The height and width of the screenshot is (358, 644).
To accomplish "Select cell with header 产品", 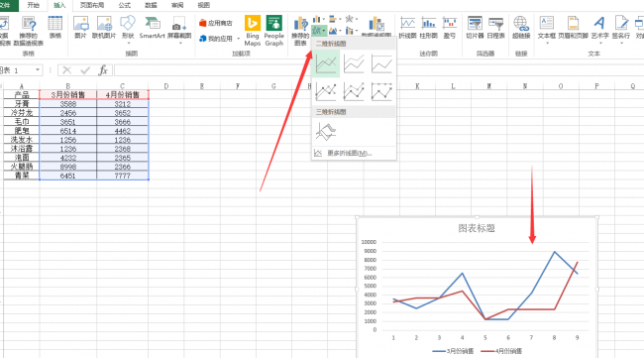I will [22, 95].
